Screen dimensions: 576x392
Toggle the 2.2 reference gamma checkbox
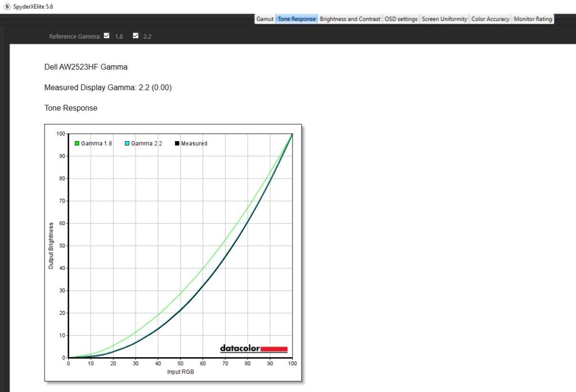[x=136, y=36]
